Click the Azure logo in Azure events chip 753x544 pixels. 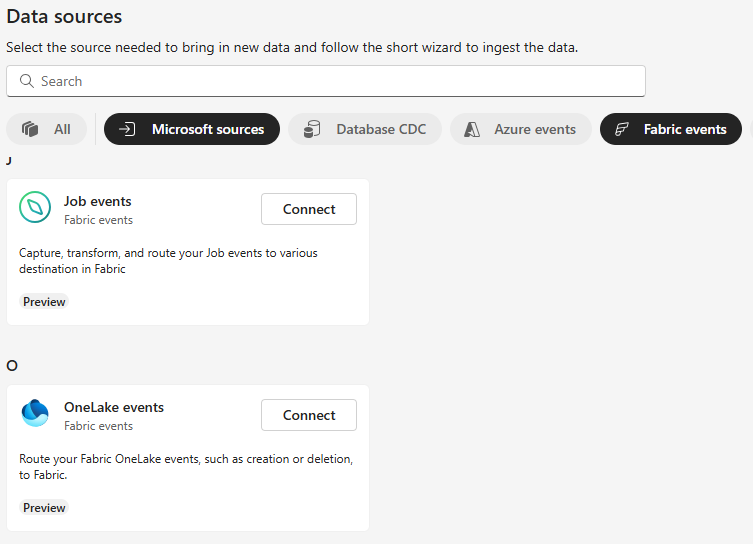coord(473,129)
